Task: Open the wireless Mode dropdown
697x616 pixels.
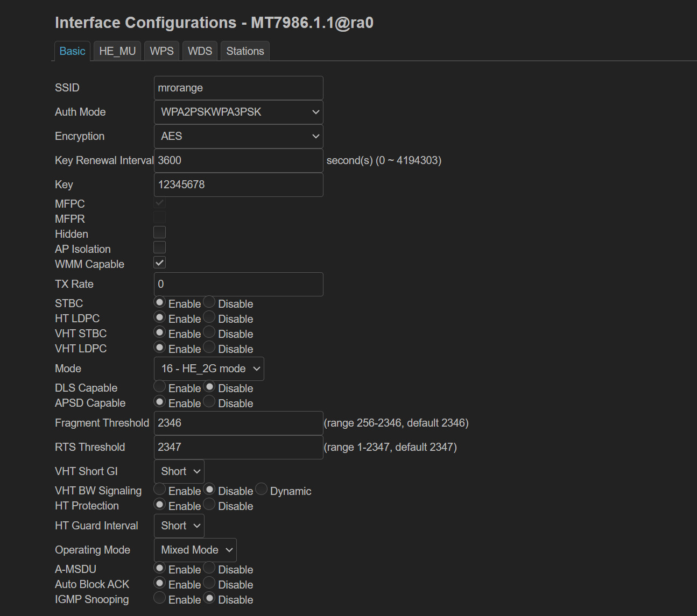Action: [x=209, y=369]
